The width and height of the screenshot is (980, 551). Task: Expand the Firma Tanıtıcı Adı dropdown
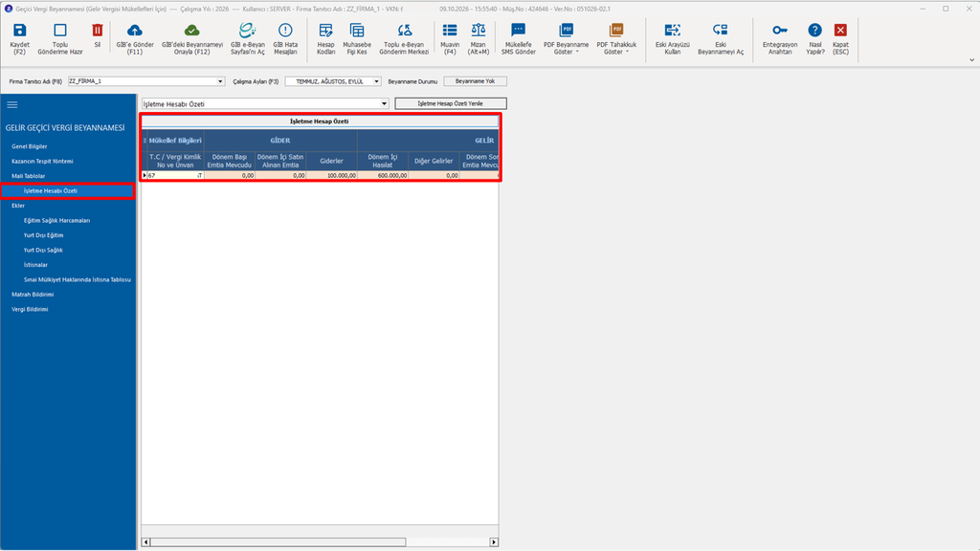pos(220,81)
